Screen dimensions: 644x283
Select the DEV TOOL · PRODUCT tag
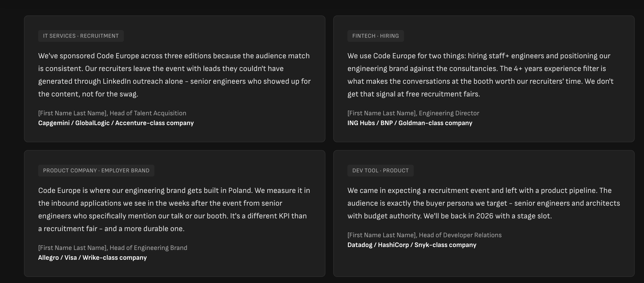click(380, 170)
